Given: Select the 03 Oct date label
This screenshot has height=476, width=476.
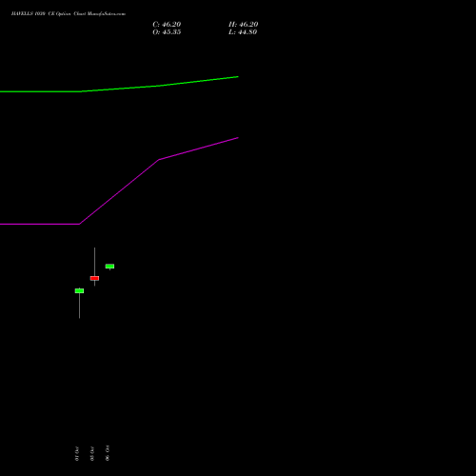Looking at the screenshot, I should click(92, 453).
